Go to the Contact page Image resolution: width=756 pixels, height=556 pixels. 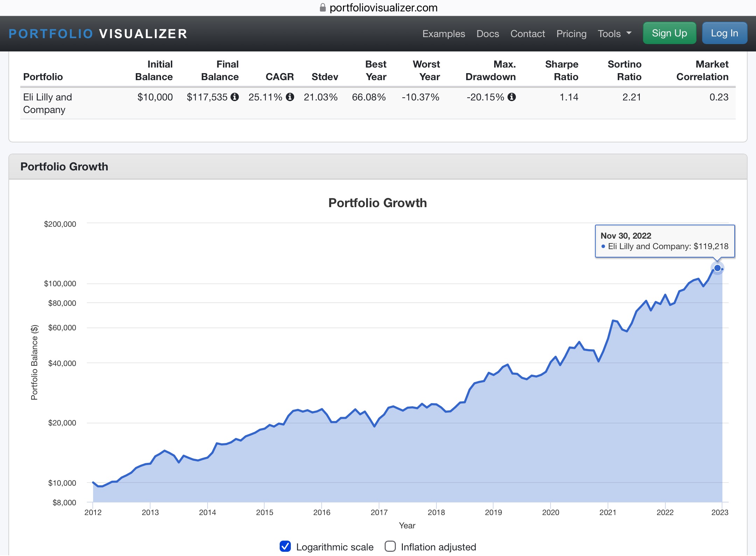point(527,34)
